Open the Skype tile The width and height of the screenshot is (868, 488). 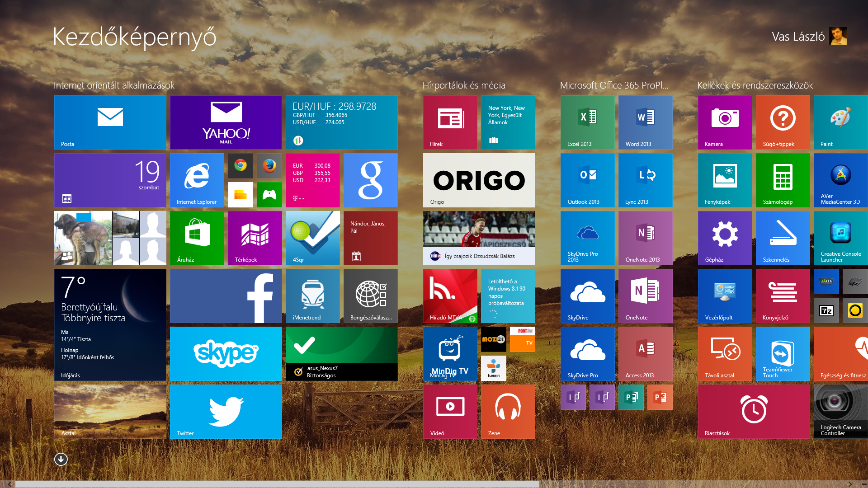point(226,354)
